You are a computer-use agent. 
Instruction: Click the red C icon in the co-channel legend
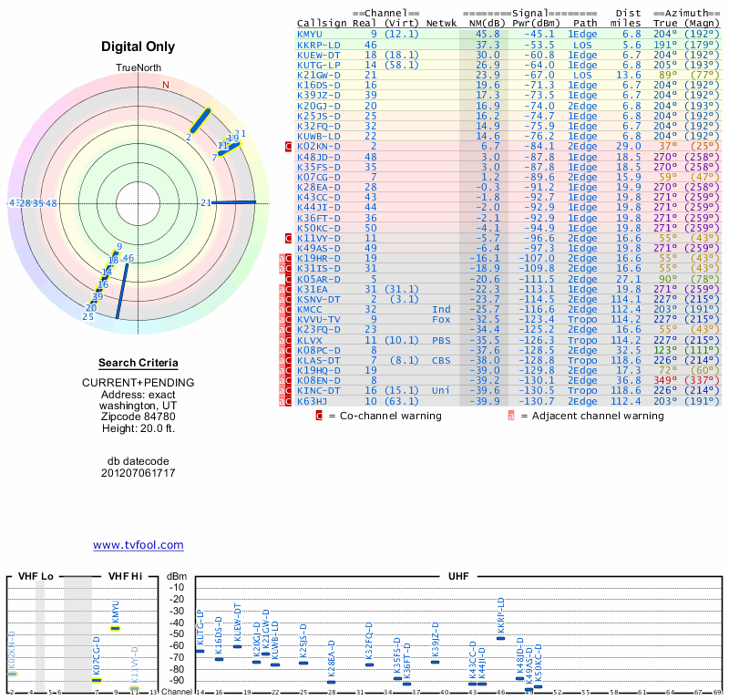319,416
